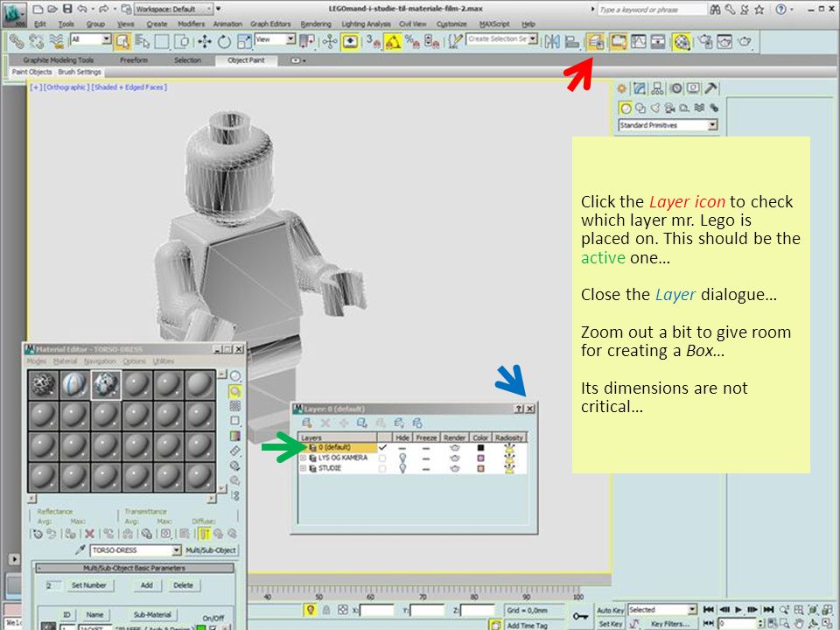Screen dimensions: 840x630
Task: Toggle Set Key mode
Action: [x=610, y=624]
